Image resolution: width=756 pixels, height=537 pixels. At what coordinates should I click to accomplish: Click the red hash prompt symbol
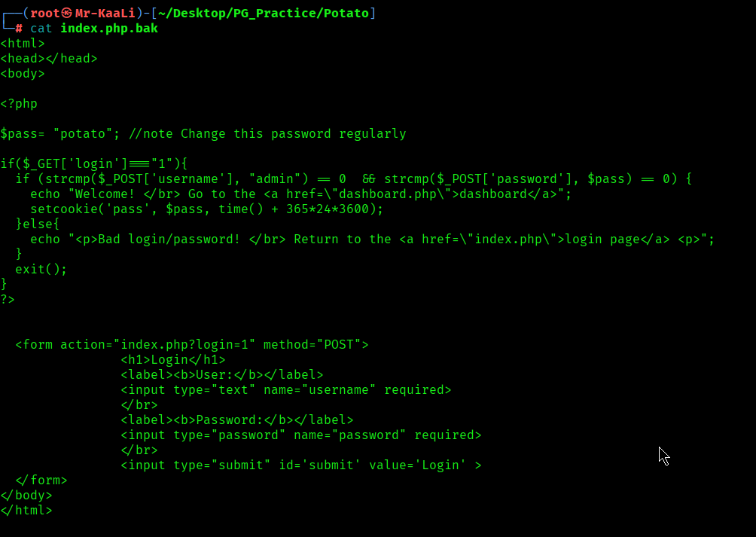(19, 29)
